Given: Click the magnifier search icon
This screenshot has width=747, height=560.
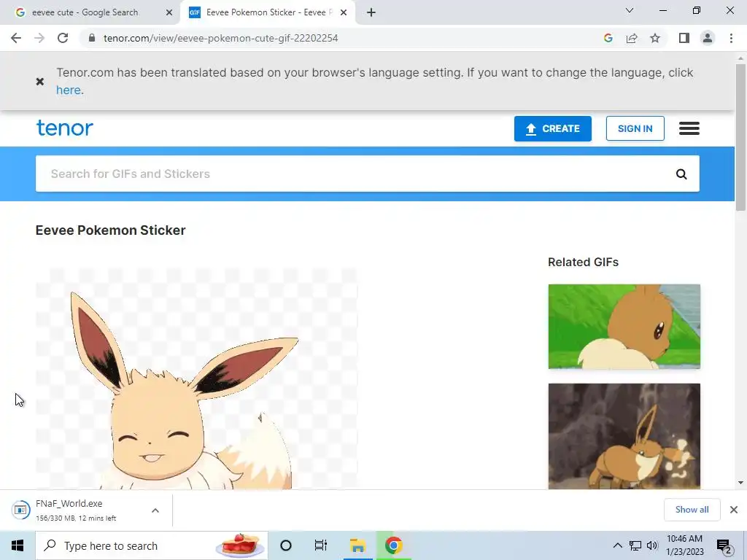Looking at the screenshot, I should click(x=681, y=174).
